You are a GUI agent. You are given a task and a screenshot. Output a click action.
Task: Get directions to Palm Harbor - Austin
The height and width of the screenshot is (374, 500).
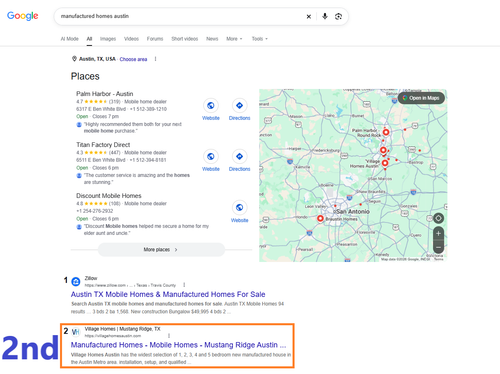coord(239,106)
